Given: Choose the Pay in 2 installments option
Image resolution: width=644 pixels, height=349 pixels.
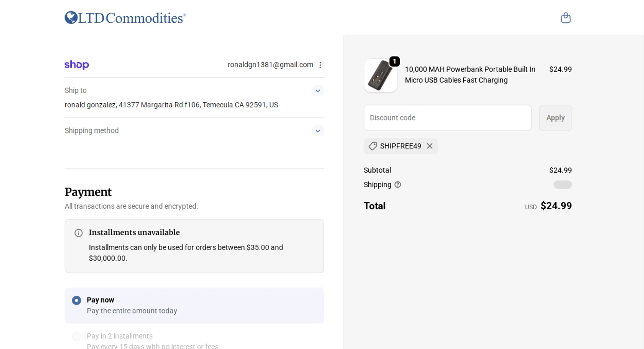Looking at the screenshot, I should tap(76, 337).
